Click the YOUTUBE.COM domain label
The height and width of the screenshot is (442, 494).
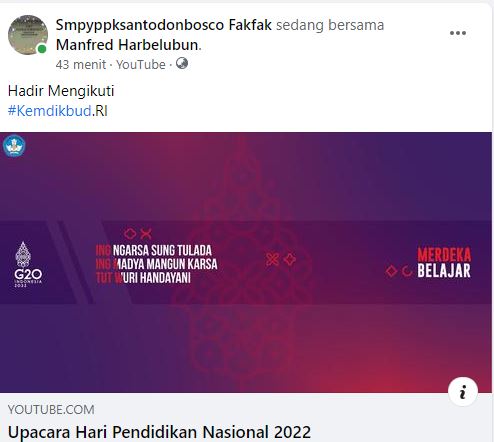coord(51,409)
